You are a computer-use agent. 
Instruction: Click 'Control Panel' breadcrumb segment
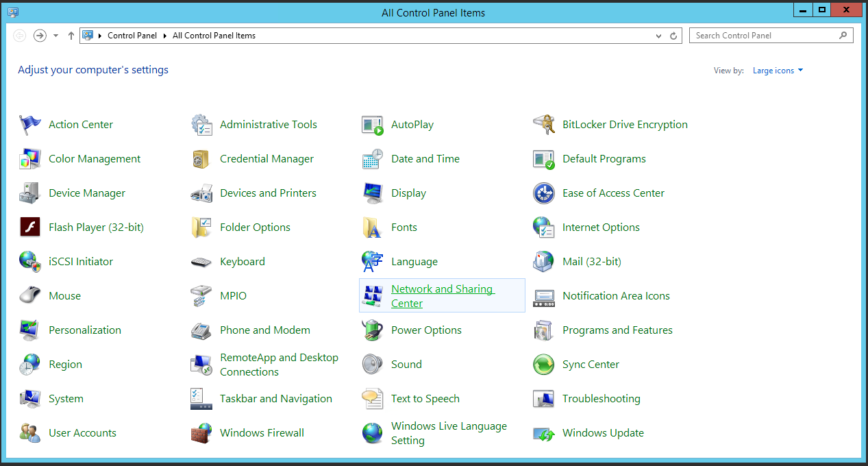pyautogui.click(x=132, y=36)
